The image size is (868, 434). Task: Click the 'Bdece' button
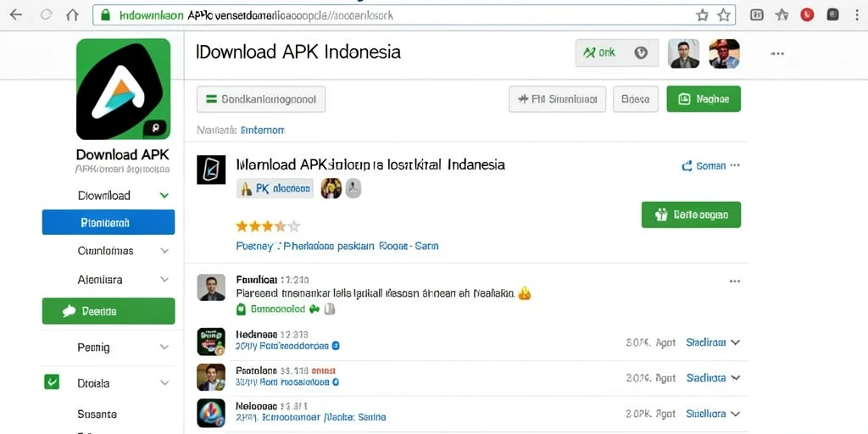(636, 100)
